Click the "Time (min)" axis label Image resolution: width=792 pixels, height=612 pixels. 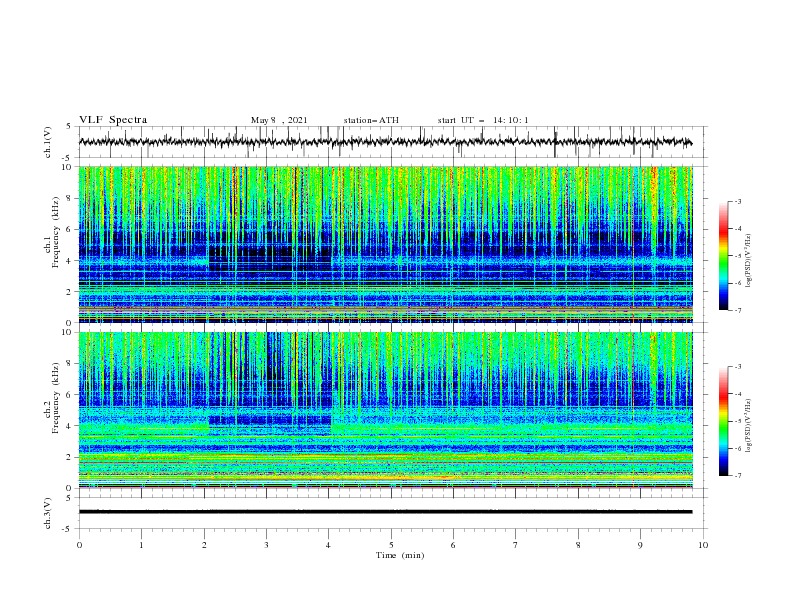(400, 555)
